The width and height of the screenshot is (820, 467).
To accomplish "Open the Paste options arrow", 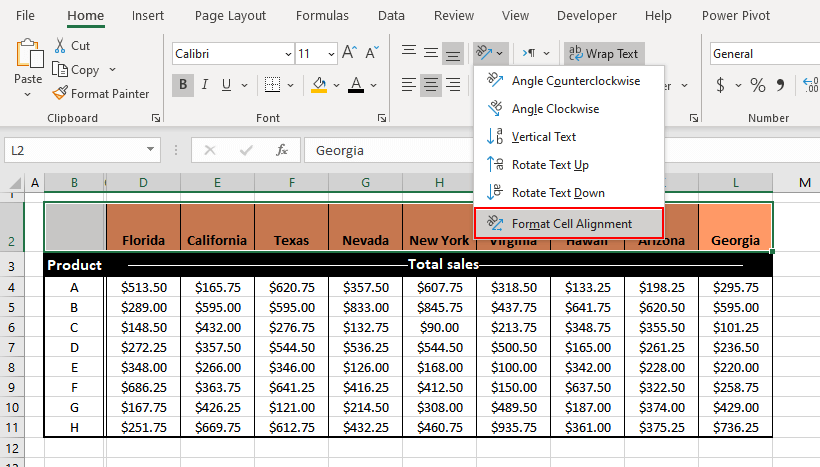I will (28, 95).
